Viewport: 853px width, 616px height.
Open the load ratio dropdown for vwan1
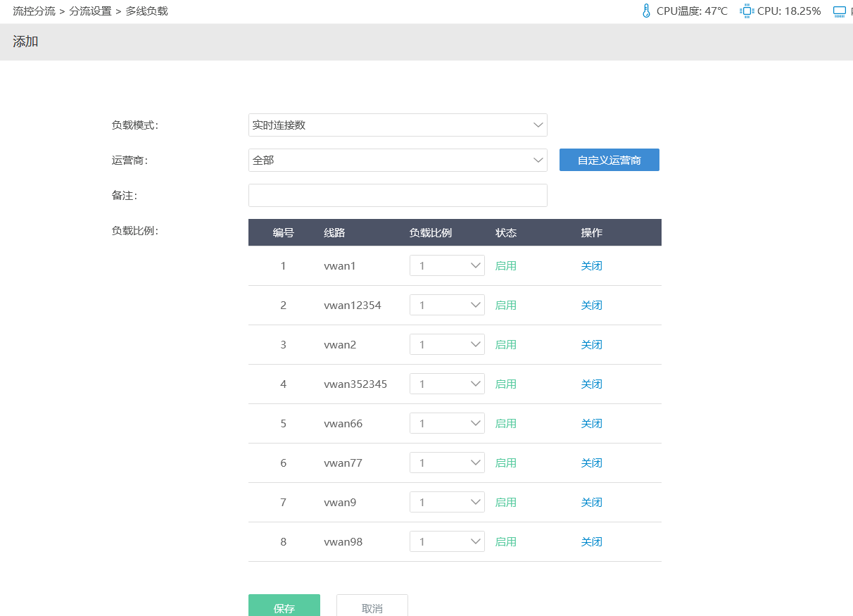pos(447,266)
